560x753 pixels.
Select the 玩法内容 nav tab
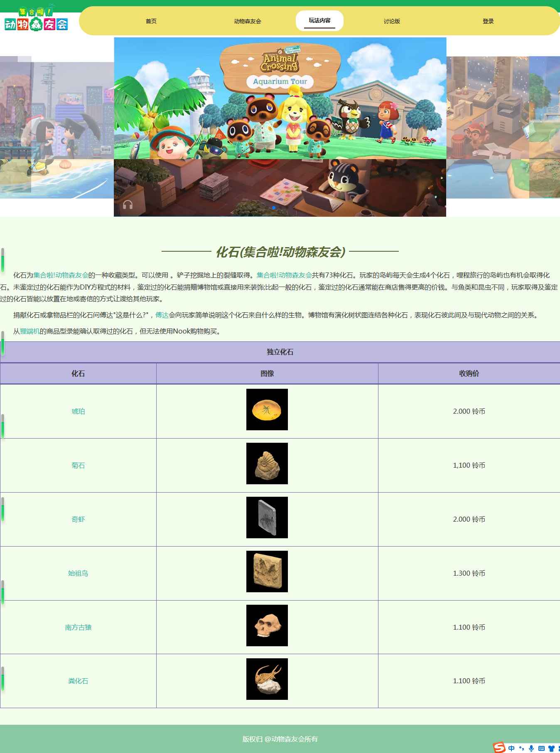click(319, 21)
